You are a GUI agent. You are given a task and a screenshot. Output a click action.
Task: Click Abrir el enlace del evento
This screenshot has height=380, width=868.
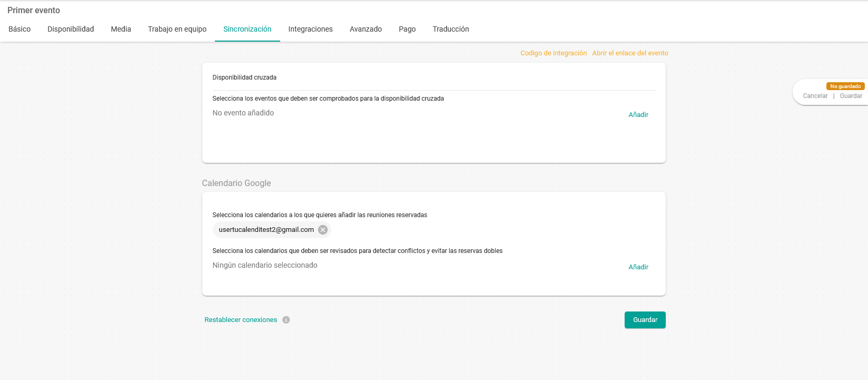630,53
